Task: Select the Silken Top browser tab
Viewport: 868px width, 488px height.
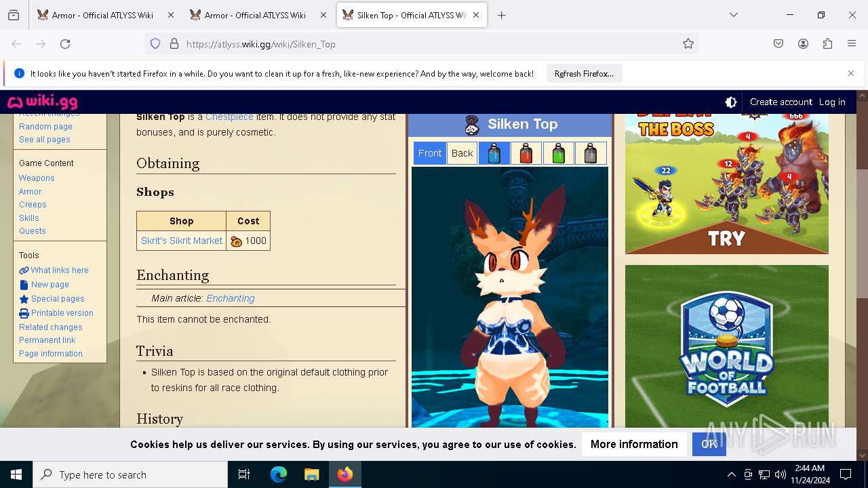Action: click(x=412, y=15)
